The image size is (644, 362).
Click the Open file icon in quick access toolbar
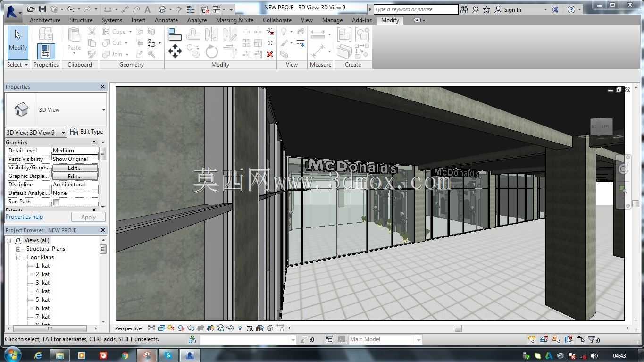pos(31,9)
